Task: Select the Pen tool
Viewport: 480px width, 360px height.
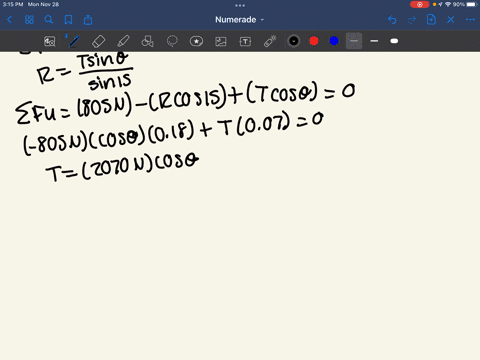Action: pos(74,41)
